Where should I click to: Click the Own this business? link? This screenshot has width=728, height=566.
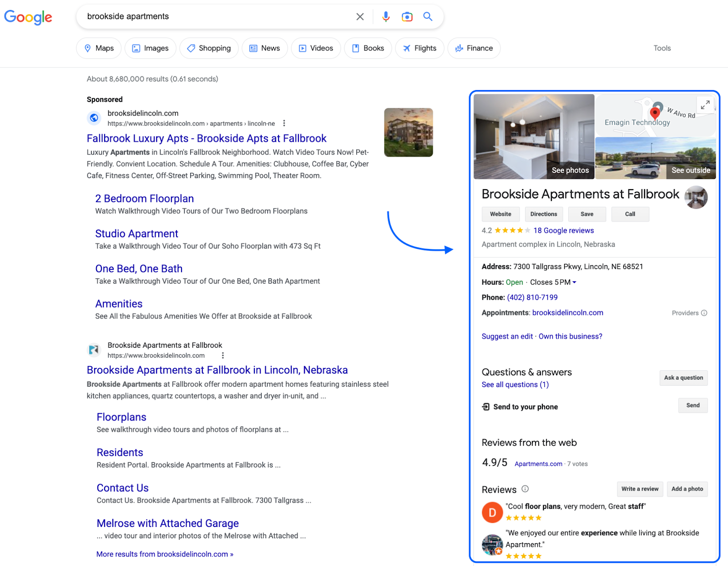[x=571, y=337]
